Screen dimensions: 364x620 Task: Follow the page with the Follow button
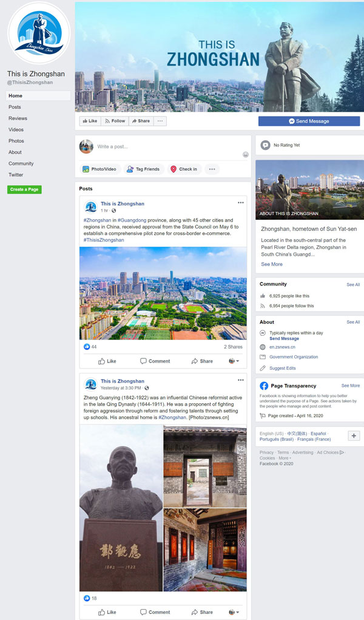(x=115, y=121)
